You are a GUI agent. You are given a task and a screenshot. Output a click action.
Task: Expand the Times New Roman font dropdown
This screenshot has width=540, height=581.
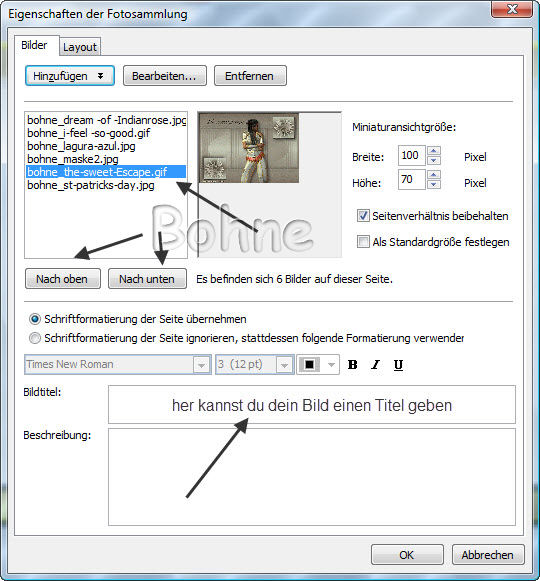[x=201, y=365]
